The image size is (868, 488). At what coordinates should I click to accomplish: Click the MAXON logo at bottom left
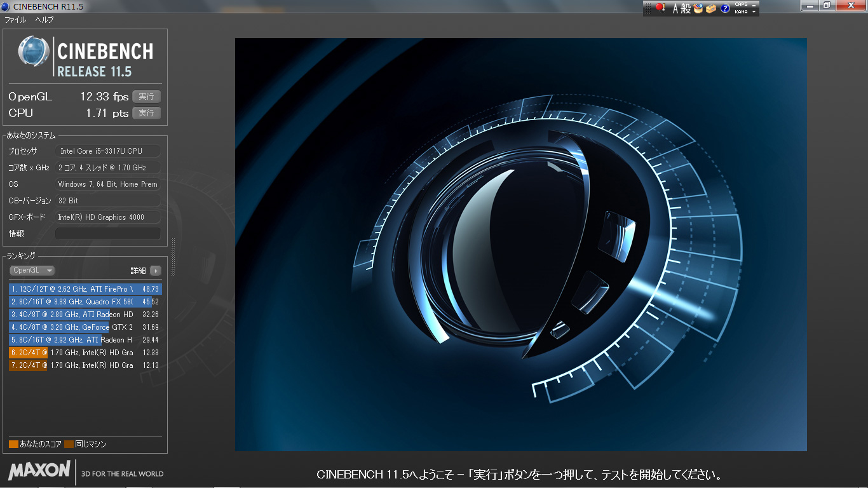pyautogui.click(x=39, y=471)
